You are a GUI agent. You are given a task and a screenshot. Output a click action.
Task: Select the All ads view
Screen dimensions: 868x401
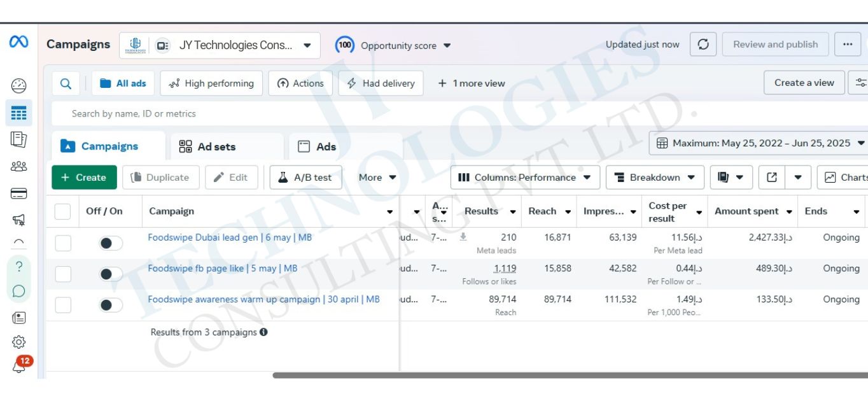(123, 83)
